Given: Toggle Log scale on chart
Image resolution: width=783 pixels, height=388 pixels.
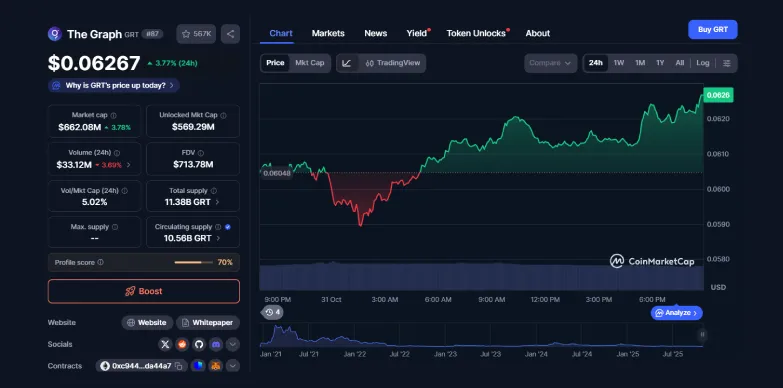Looking at the screenshot, I should pos(703,63).
